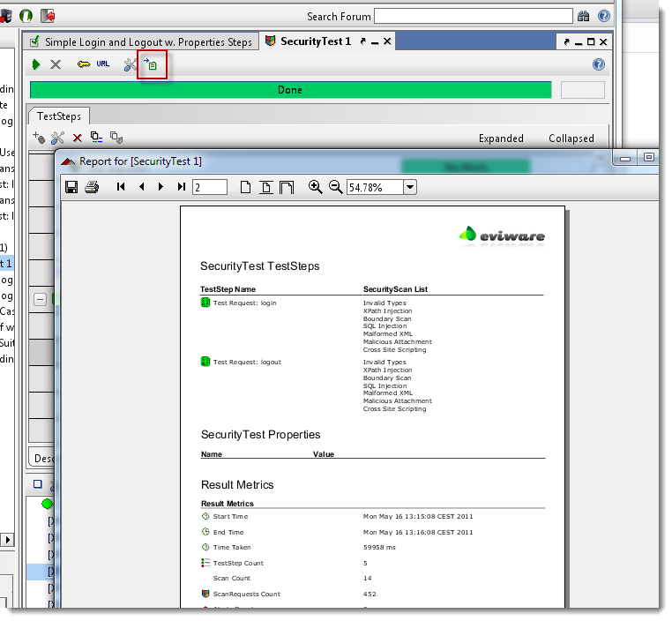The height and width of the screenshot is (621, 672).
Task: Remove security scan red X icon
Action: 77,138
